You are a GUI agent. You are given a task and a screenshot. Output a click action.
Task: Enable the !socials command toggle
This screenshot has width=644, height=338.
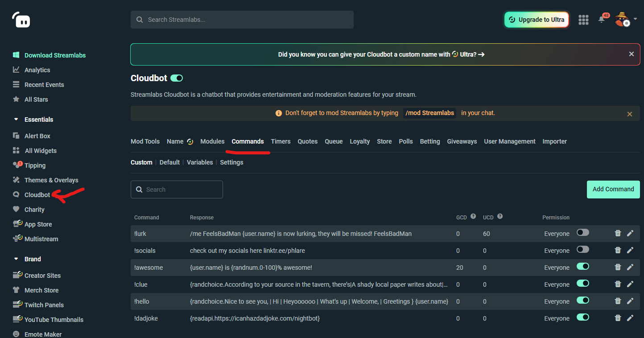coord(583,250)
